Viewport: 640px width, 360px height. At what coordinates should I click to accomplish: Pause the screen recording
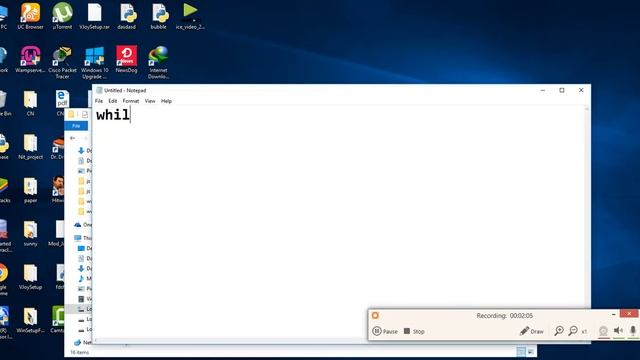coord(385,331)
